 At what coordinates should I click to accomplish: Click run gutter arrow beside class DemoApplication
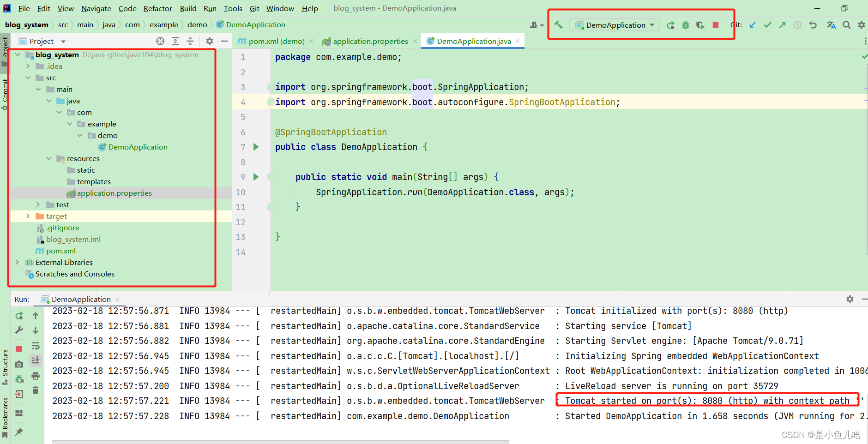256,147
